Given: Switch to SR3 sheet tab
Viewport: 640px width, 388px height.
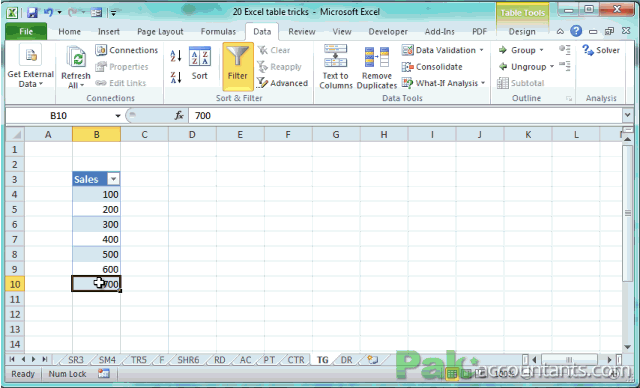Looking at the screenshot, I should click(76, 360).
